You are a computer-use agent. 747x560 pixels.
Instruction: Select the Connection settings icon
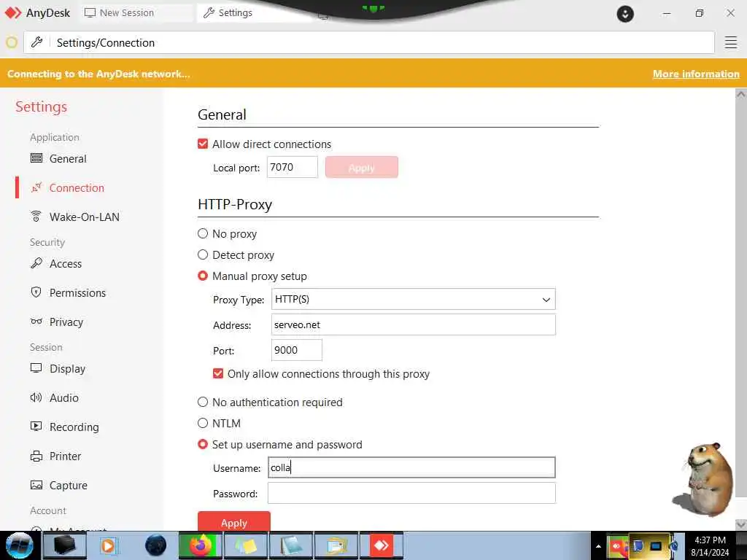pos(36,187)
